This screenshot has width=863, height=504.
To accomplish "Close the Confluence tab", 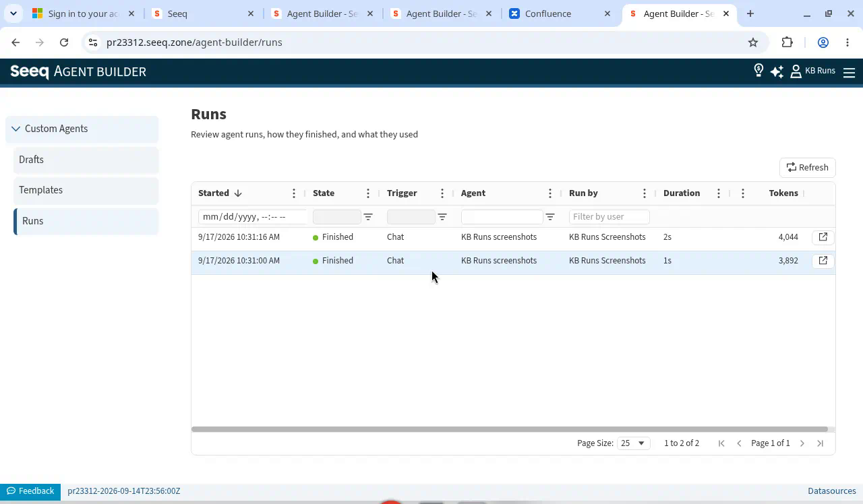I will (607, 13).
